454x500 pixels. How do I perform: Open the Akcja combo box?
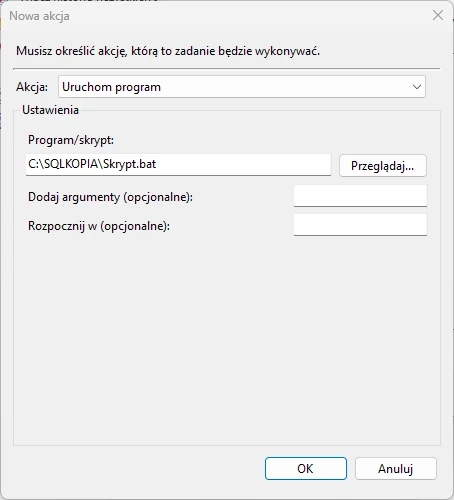[242, 87]
